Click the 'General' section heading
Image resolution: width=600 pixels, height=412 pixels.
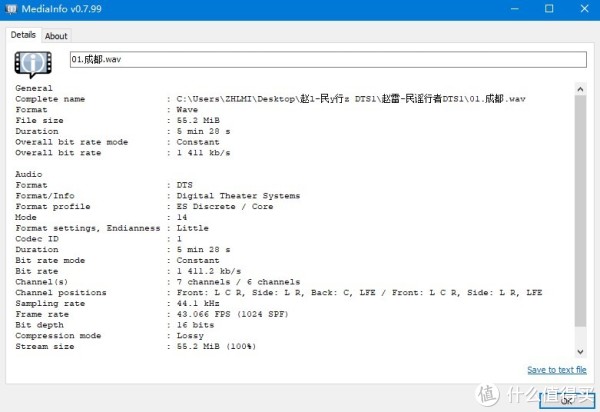[x=34, y=88]
